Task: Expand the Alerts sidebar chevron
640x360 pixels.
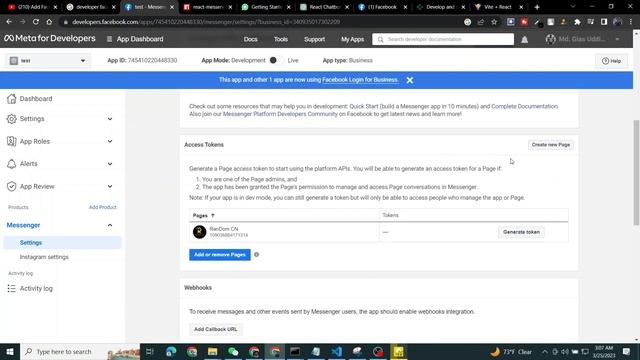Action: (110, 164)
